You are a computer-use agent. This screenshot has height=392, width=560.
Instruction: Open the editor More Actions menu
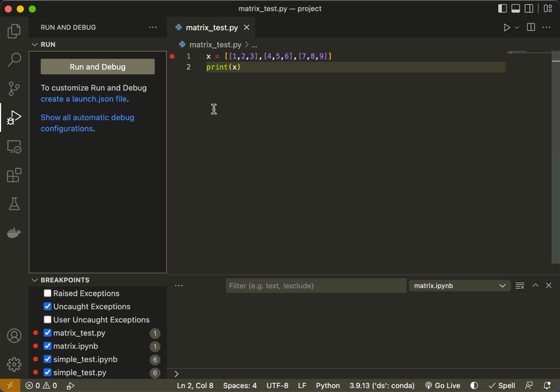click(x=546, y=27)
